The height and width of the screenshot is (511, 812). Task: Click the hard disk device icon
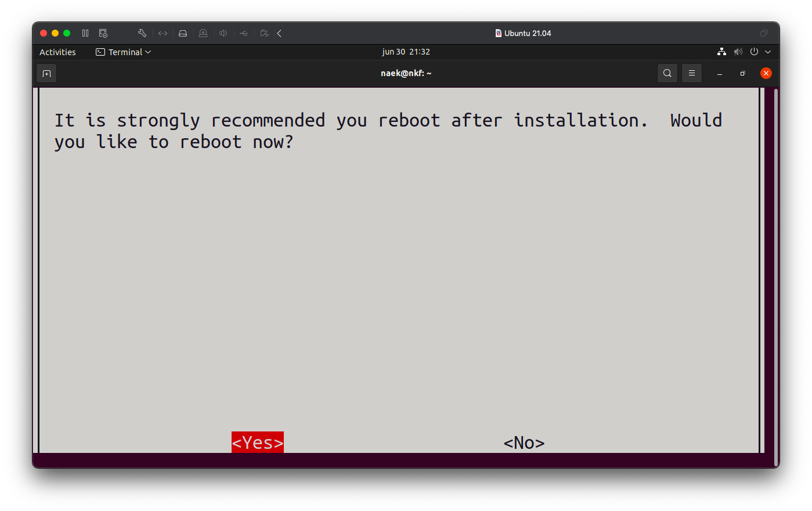point(183,33)
